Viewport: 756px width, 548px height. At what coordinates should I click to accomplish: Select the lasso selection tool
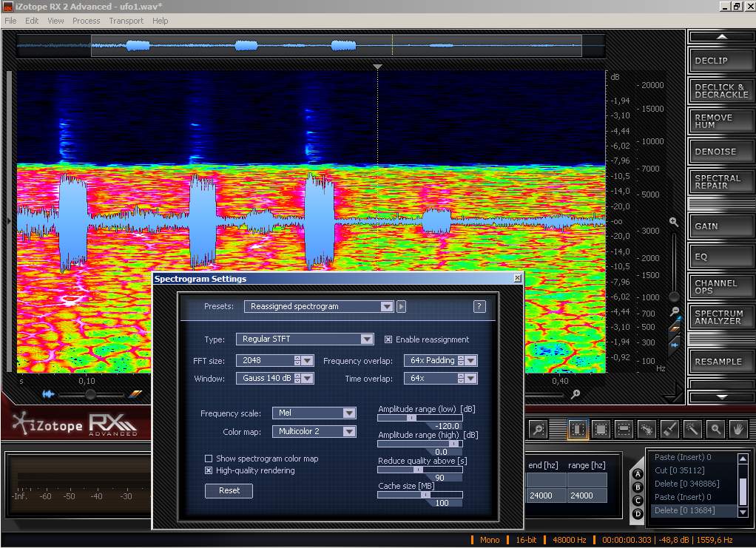pyautogui.click(x=647, y=428)
